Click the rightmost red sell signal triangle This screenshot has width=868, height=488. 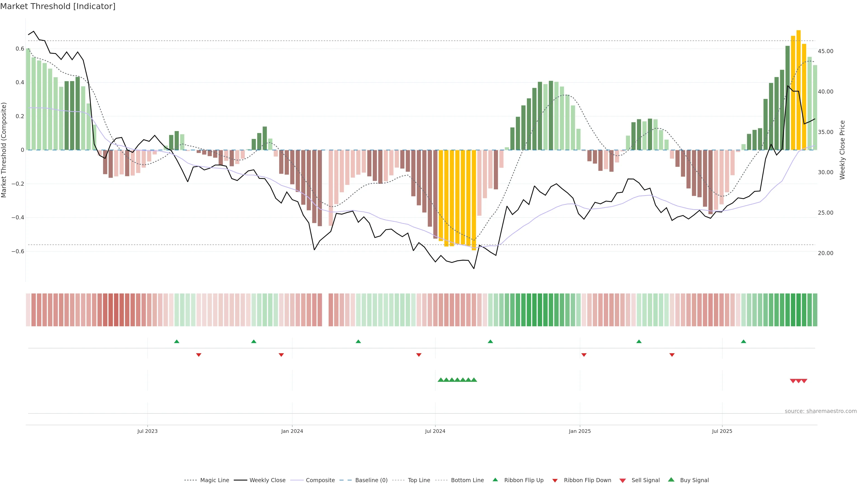[x=804, y=381]
